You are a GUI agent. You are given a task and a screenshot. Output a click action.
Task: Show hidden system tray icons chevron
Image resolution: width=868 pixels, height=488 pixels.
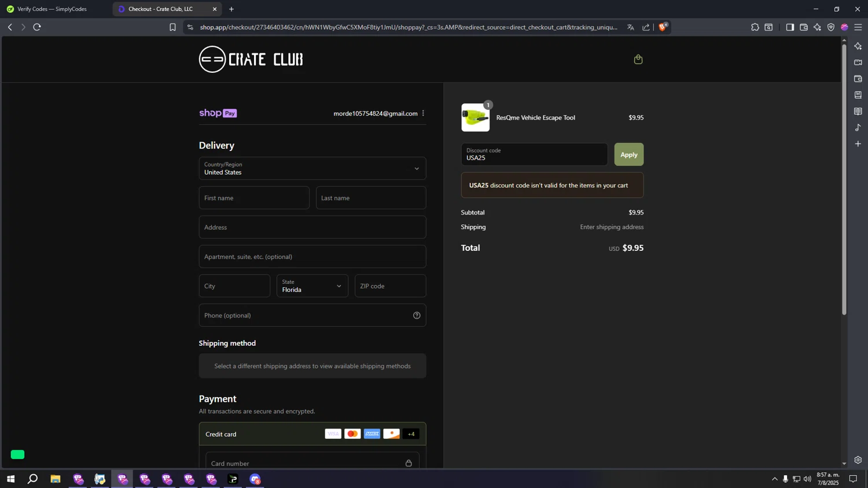[x=775, y=479]
